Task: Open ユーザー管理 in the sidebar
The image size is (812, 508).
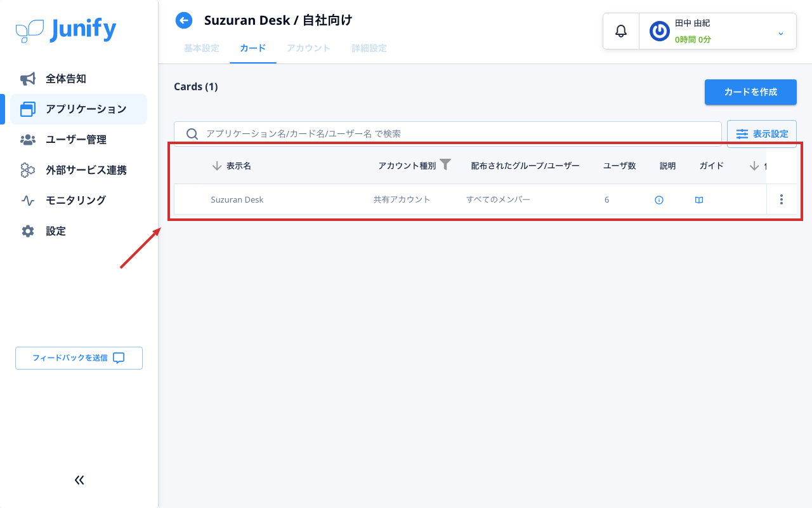Action: pos(79,140)
